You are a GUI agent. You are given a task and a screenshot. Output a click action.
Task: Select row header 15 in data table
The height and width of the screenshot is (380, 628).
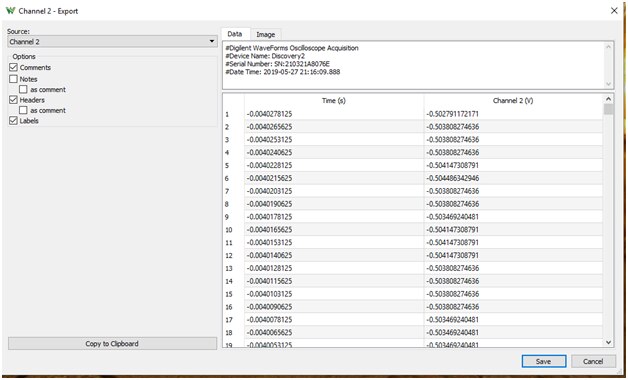click(233, 294)
